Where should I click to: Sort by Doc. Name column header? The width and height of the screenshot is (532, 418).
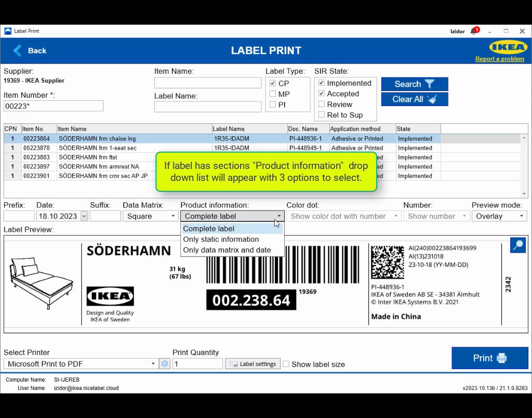coord(309,129)
